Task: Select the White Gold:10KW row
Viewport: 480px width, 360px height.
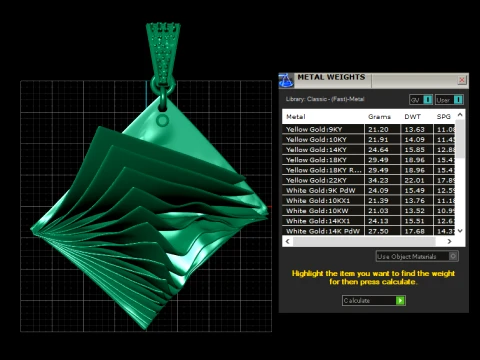Action: (x=368, y=211)
